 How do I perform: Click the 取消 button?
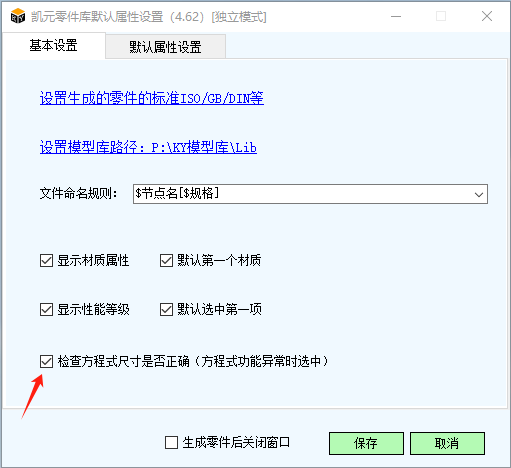(447, 443)
